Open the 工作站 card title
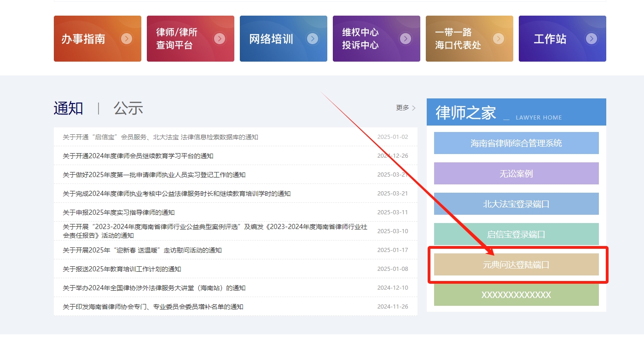Image resolution: width=644 pixels, height=338 pixels. click(x=550, y=39)
